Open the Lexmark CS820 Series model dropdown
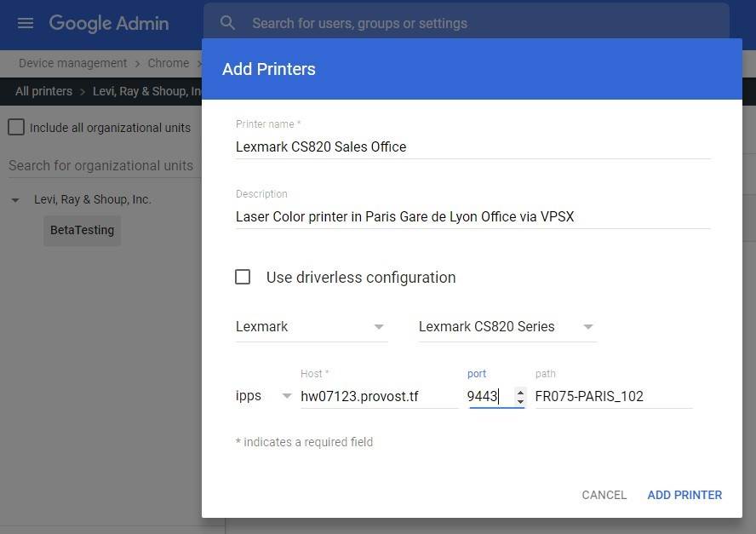756x534 pixels. click(507, 326)
